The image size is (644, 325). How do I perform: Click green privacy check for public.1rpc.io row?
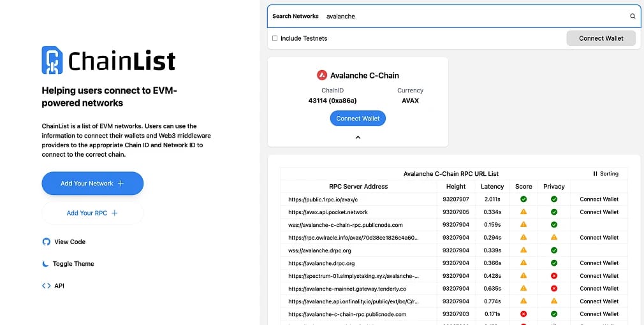(x=554, y=199)
